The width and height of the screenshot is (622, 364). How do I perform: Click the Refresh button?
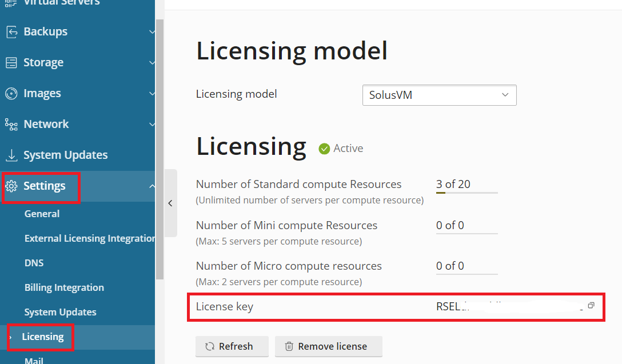coord(232,346)
